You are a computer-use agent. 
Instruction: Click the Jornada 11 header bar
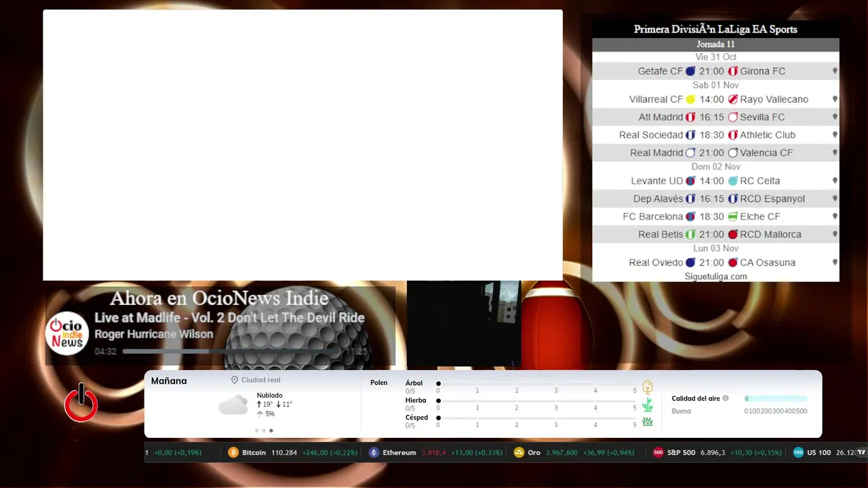715,45
